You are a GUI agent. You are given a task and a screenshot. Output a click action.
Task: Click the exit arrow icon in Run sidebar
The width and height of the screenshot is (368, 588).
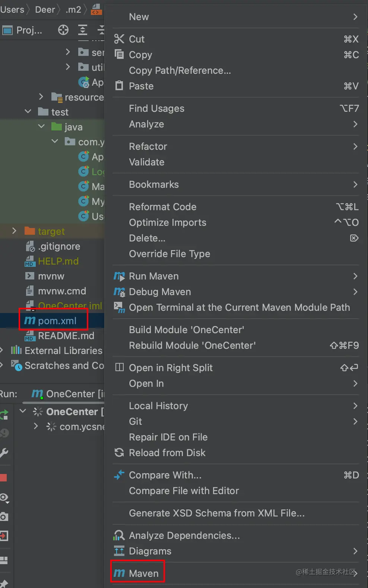[x=4, y=536]
